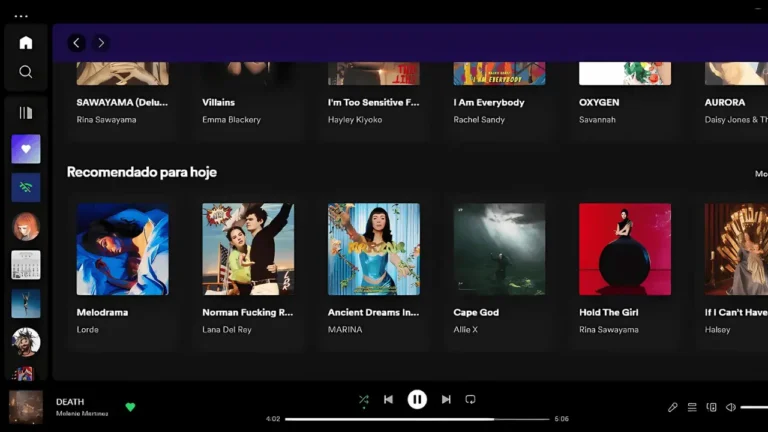Skip to previous track
The image size is (768, 432).
[x=388, y=400]
